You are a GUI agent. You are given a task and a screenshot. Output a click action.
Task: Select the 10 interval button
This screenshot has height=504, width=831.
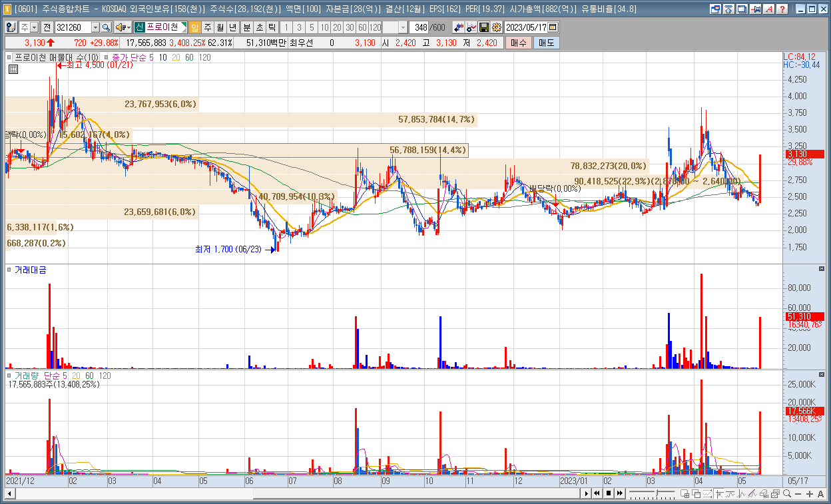[x=324, y=27]
